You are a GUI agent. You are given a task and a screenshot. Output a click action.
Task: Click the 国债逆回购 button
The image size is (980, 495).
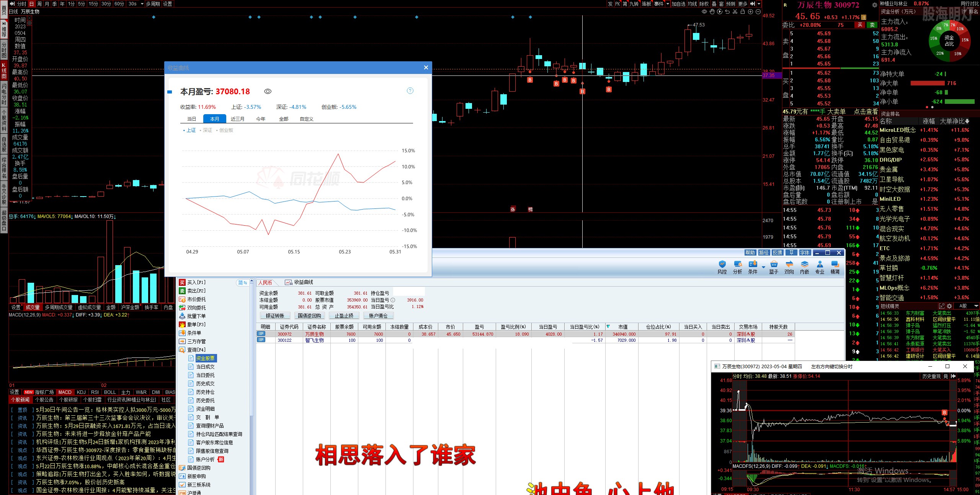pyautogui.click(x=309, y=316)
